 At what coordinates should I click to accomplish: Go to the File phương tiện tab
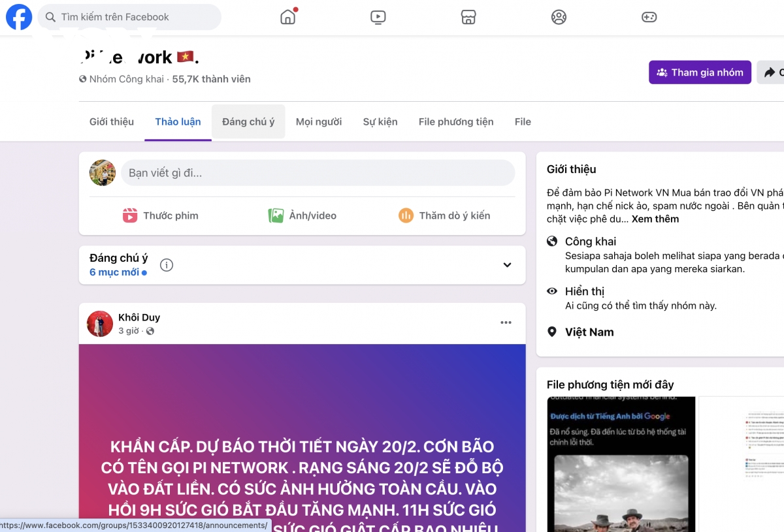coord(456,121)
